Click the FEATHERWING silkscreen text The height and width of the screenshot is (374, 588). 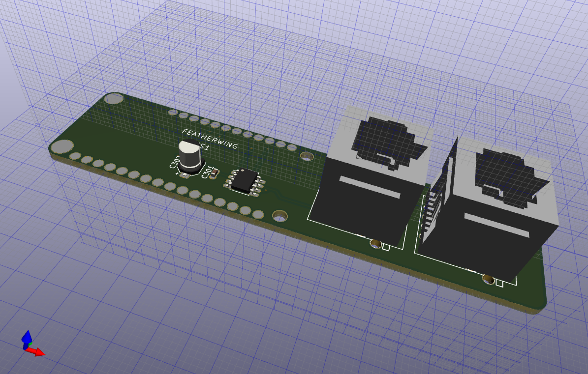click(210, 139)
